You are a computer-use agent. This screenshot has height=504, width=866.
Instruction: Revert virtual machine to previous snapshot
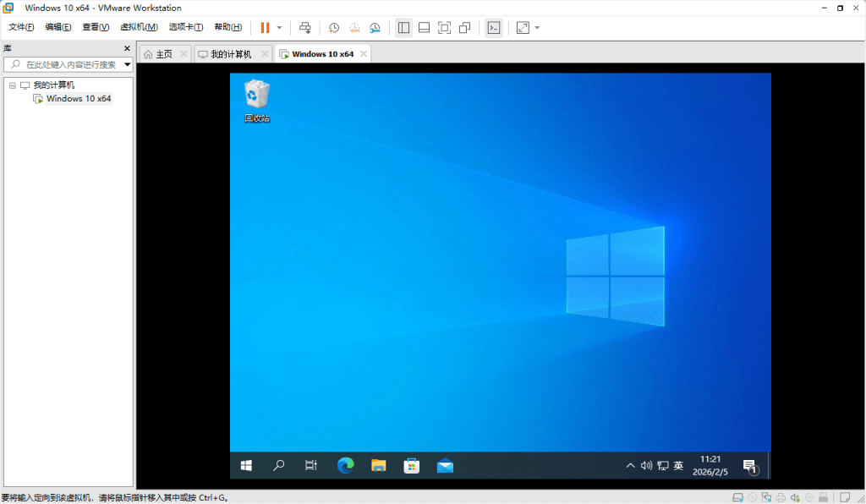(354, 28)
